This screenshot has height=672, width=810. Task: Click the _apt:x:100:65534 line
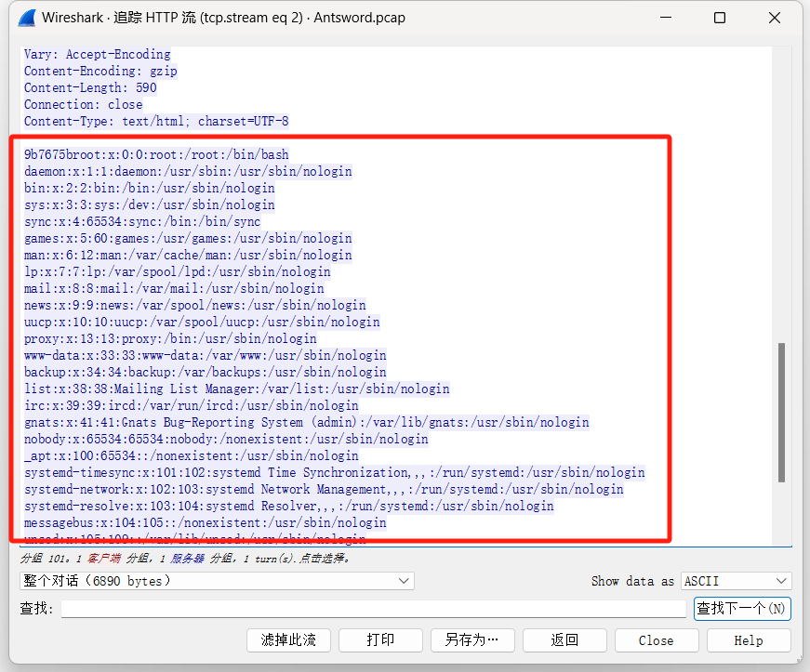coord(192,455)
